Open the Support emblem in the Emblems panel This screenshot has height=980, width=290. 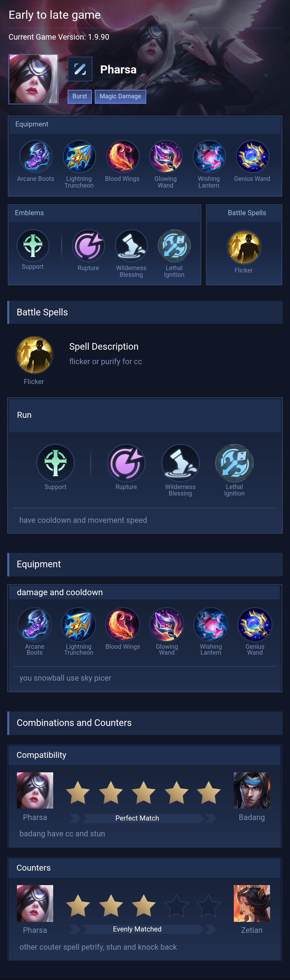tap(33, 245)
